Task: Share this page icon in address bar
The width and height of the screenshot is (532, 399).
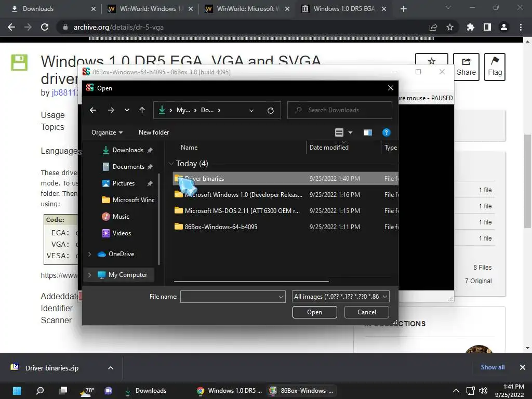Action: (433, 27)
